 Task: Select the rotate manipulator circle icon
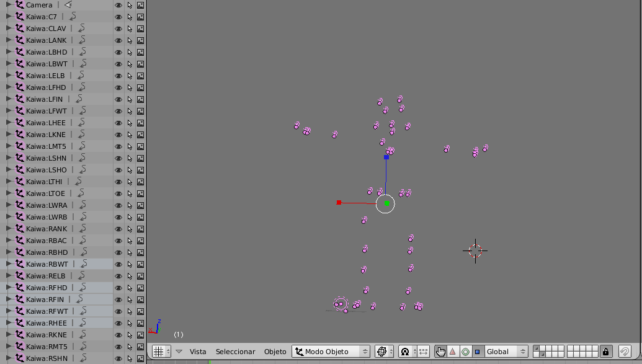point(465,352)
